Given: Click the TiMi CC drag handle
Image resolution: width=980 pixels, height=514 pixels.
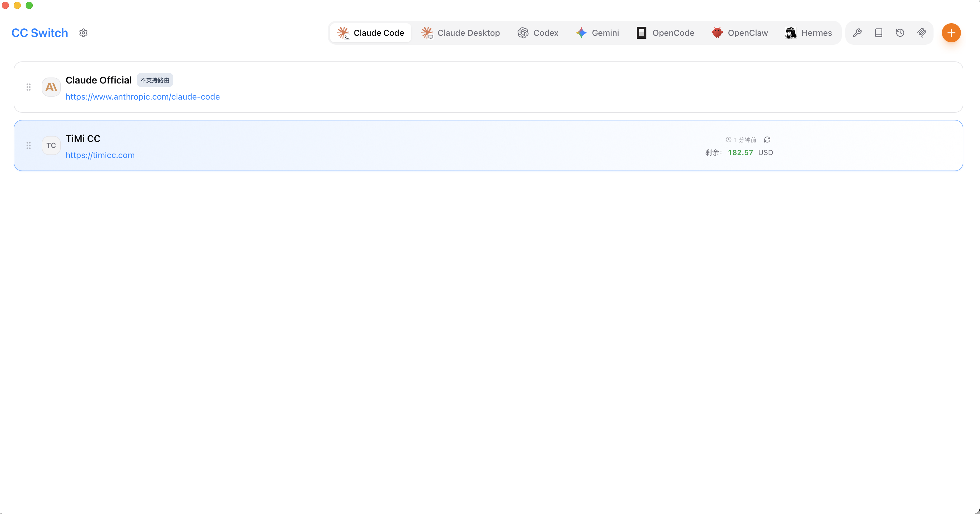Looking at the screenshot, I should (x=29, y=145).
